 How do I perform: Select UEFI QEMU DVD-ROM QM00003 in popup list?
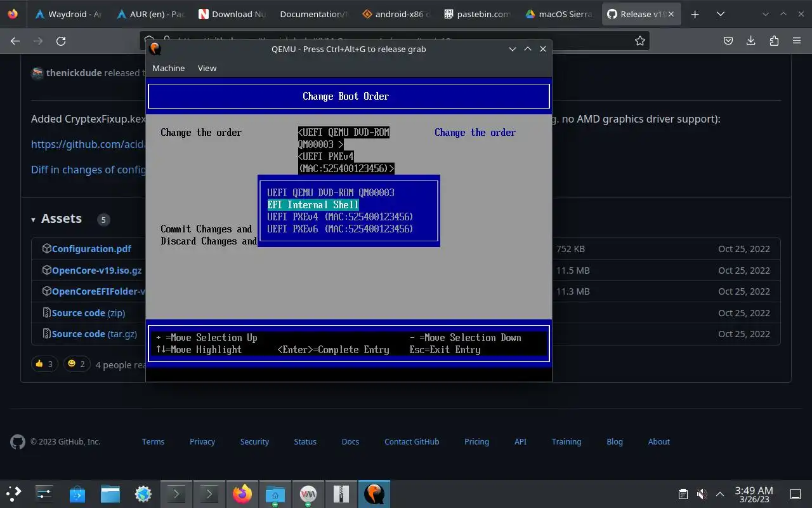click(x=331, y=192)
